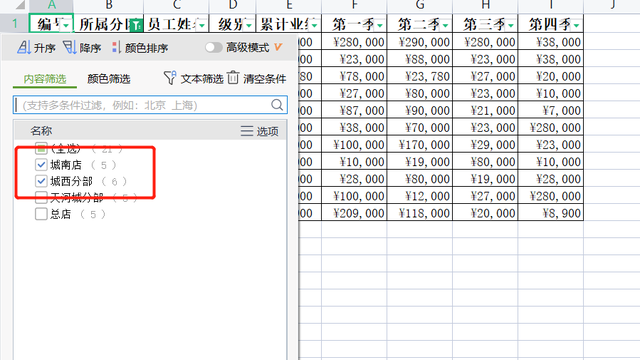Click cell ¥290,000 in 第二季 column
This screenshot has height=360, width=640.
pyautogui.click(x=420, y=42)
